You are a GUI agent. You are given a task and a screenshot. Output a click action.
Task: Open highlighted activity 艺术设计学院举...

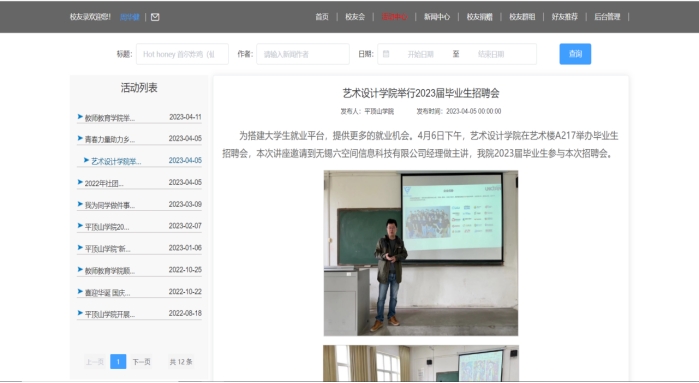[x=116, y=161]
